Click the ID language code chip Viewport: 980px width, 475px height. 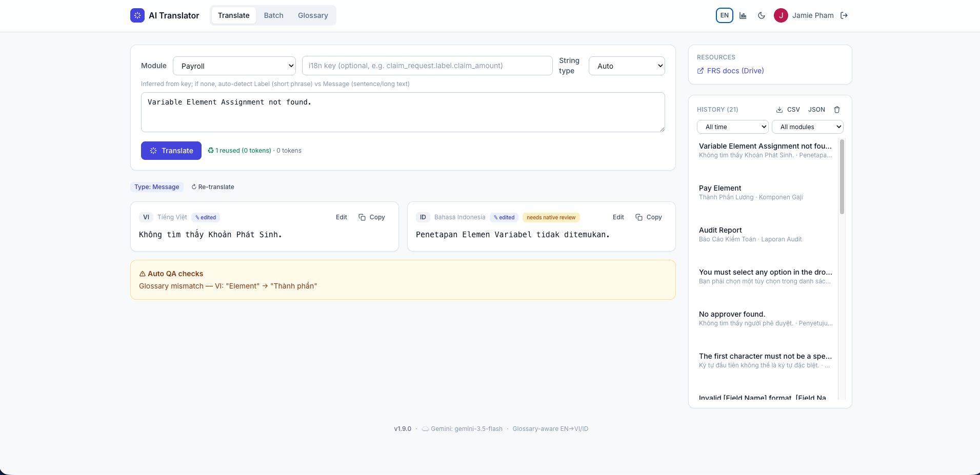423,217
